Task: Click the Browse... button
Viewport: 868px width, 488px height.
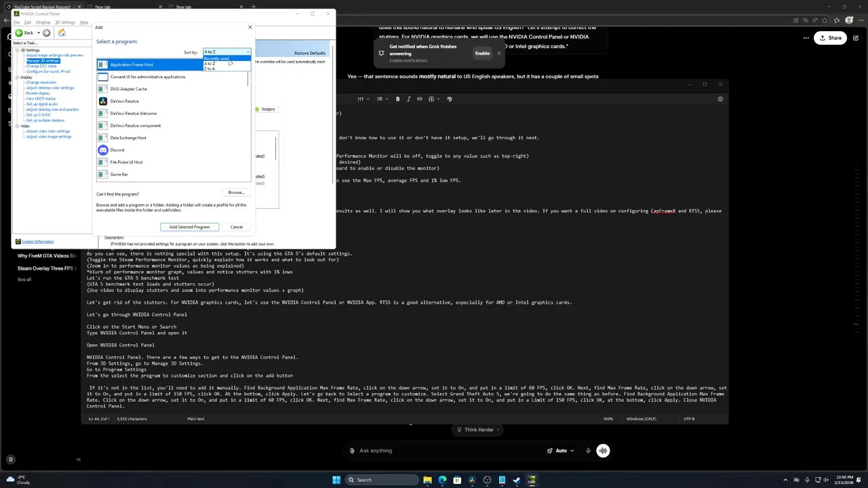Action: (x=236, y=192)
